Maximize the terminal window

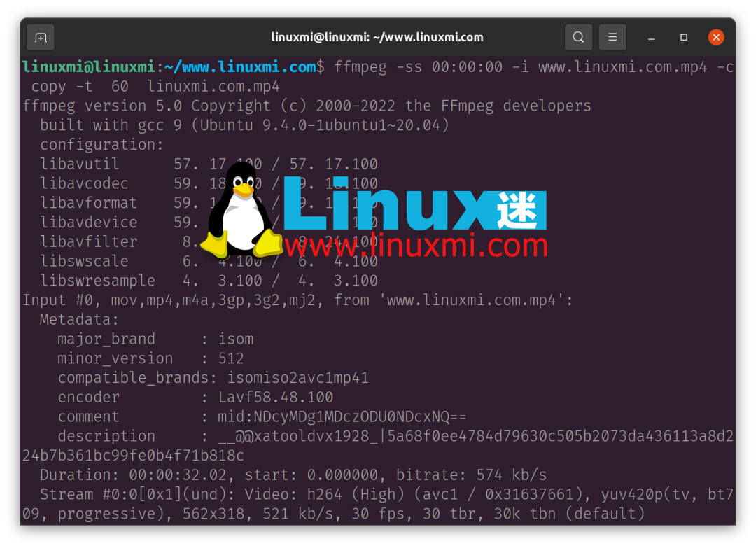(x=684, y=37)
